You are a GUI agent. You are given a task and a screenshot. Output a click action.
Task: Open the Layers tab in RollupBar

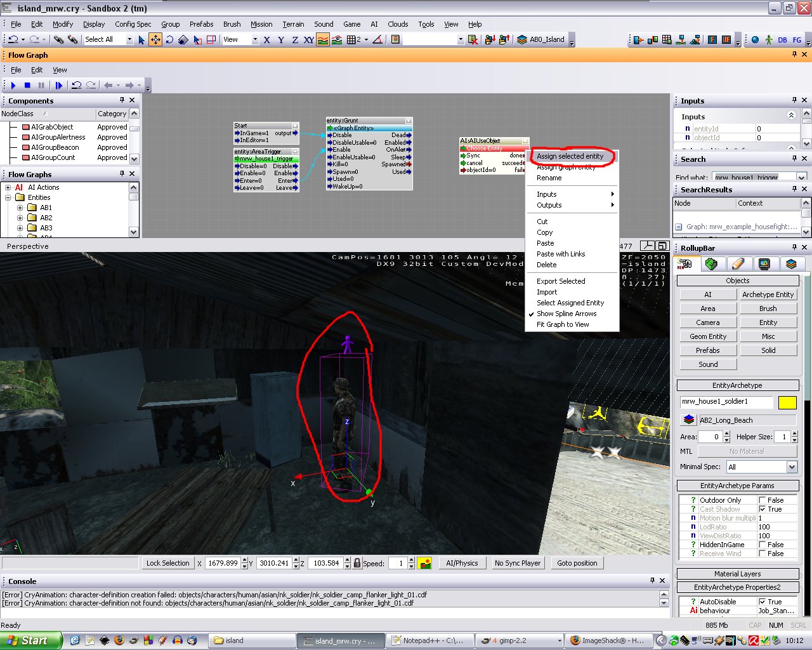790,264
